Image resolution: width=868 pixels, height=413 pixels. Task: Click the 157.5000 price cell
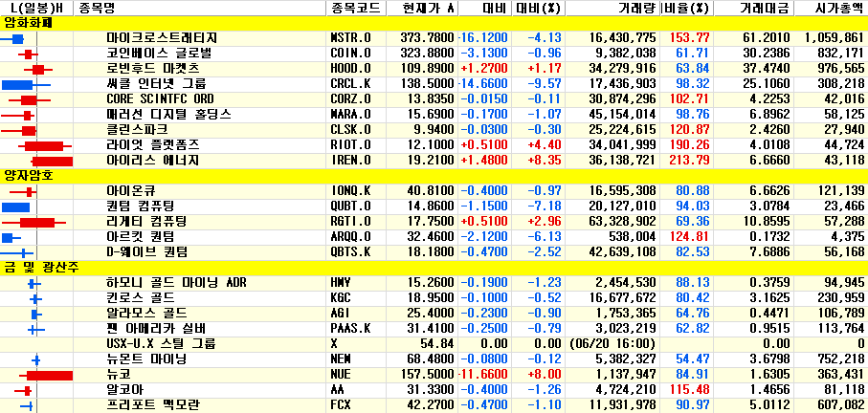pyautogui.click(x=427, y=375)
